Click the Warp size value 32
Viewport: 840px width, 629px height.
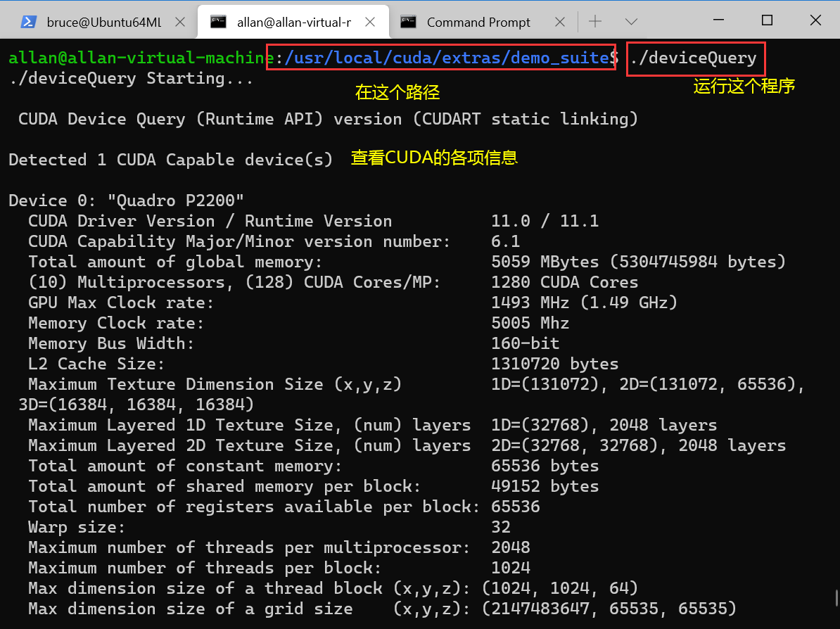coord(500,527)
